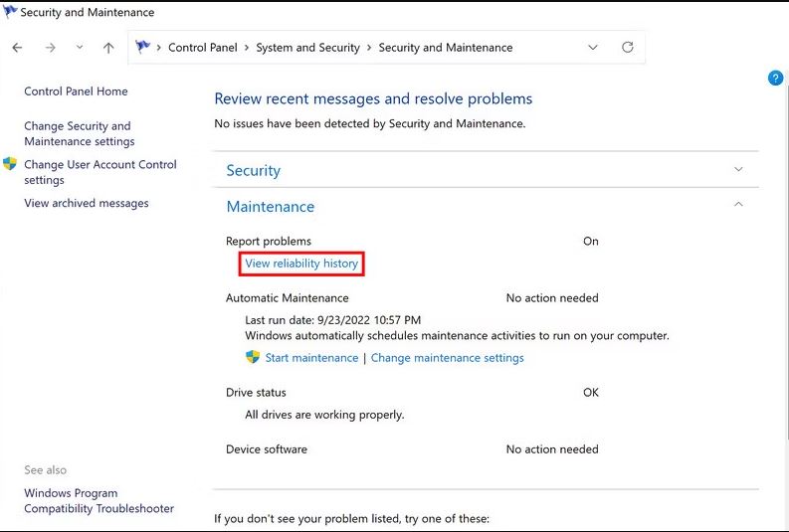Expand the Security section chevron
The height and width of the screenshot is (532, 789).
click(x=738, y=169)
